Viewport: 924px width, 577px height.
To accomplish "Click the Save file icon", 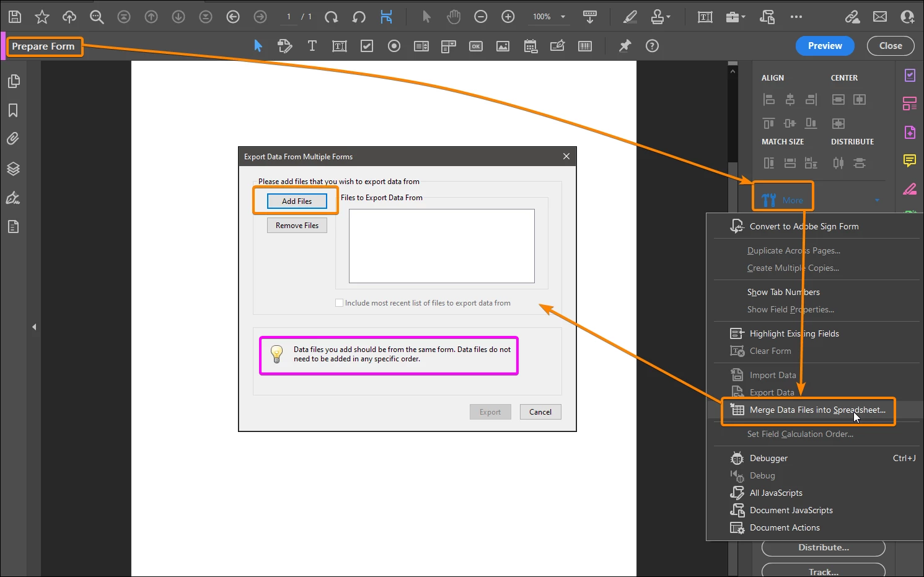I will click(x=14, y=17).
